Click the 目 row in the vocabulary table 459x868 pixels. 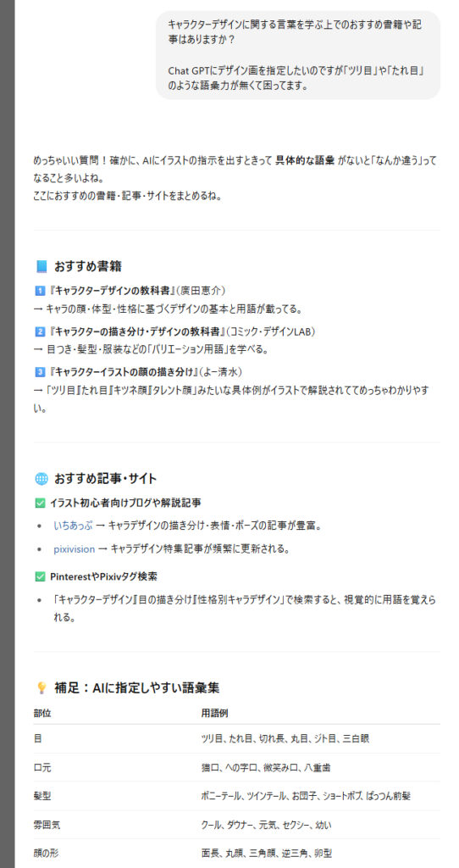pos(236,738)
